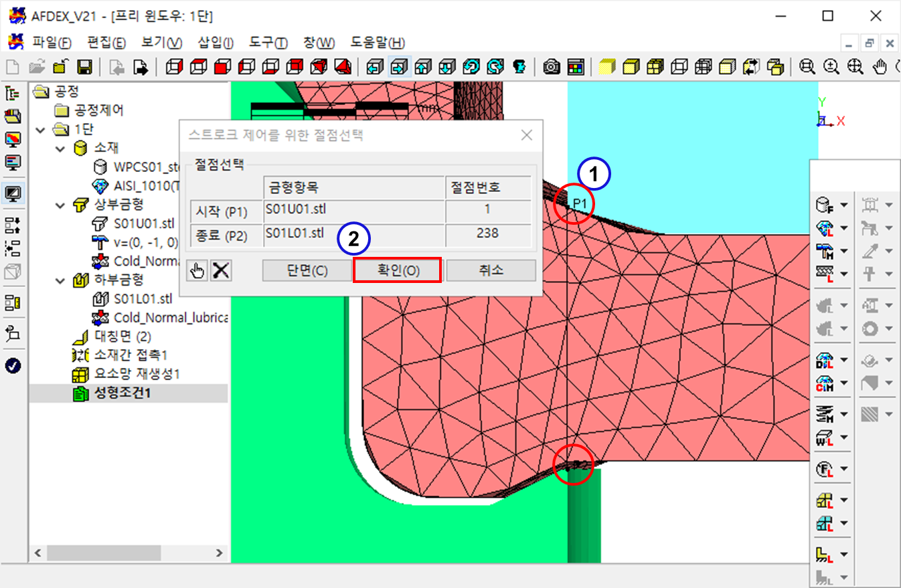Open the 도구(T) menu

point(268,43)
